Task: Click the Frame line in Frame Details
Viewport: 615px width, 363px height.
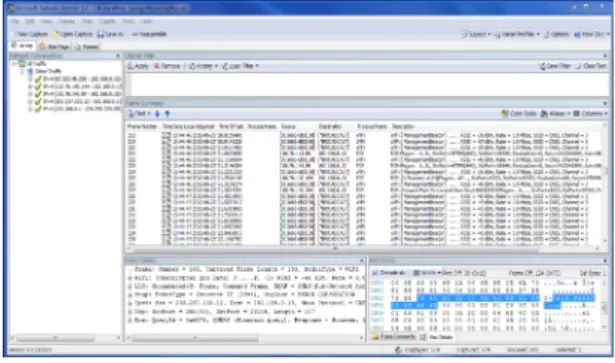Action: (246, 269)
